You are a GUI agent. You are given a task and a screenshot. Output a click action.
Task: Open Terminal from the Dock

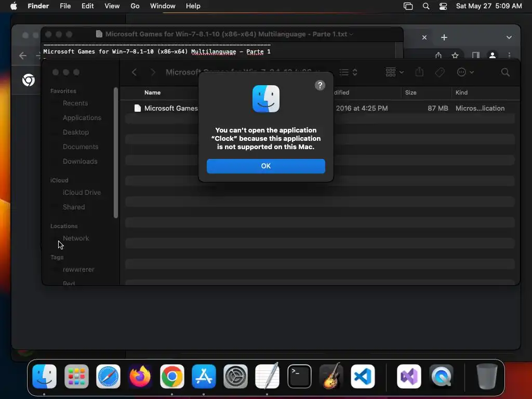pyautogui.click(x=299, y=376)
